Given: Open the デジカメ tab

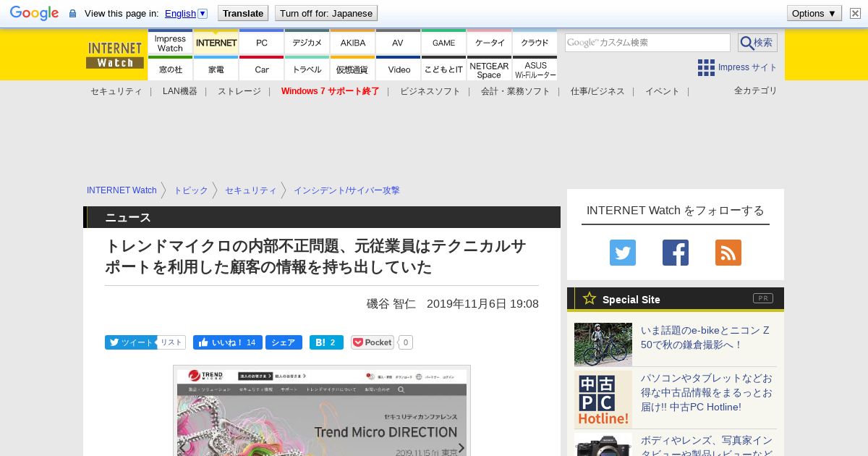Looking at the screenshot, I should coord(307,43).
